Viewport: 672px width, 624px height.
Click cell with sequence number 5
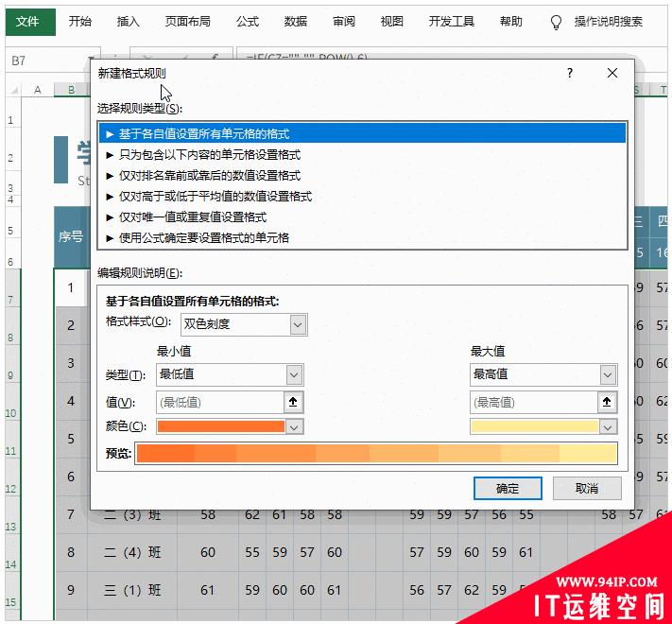click(71, 439)
